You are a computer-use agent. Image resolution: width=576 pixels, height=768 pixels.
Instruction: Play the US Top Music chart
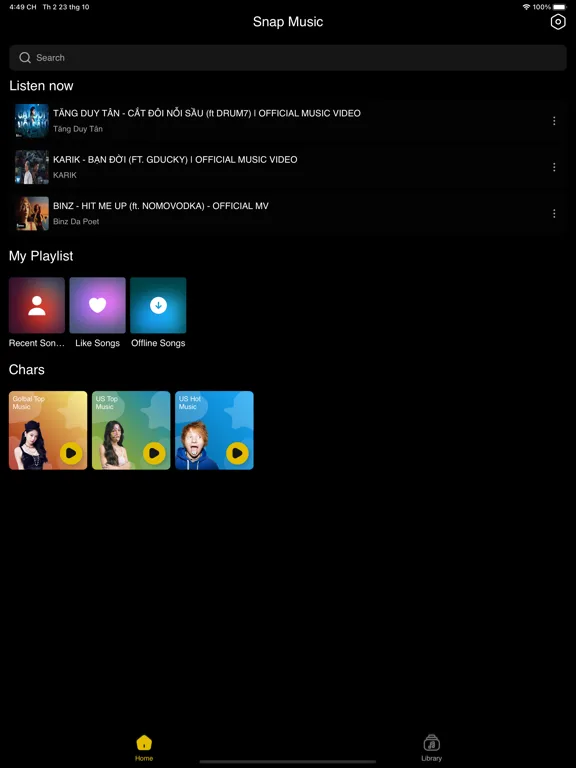click(x=154, y=453)
